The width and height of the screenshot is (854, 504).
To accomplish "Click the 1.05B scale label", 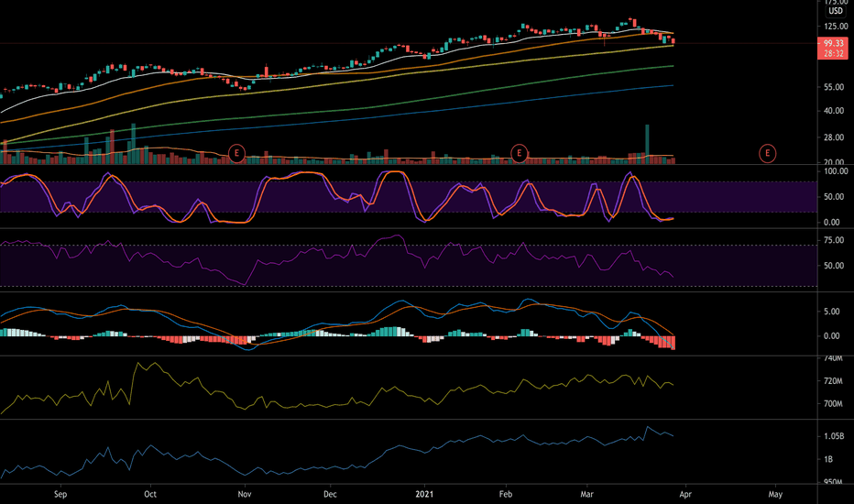I will pyautogui.click(x=834, y=436).
